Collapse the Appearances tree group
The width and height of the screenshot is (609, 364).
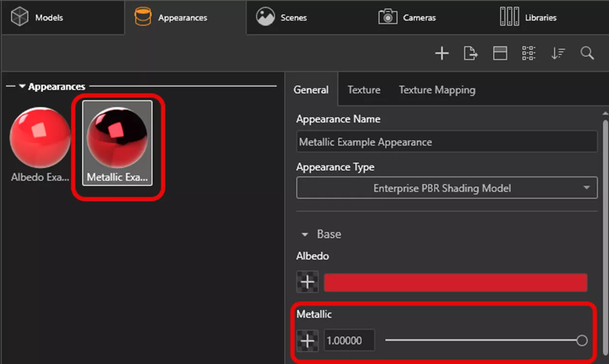coord(22,87)
